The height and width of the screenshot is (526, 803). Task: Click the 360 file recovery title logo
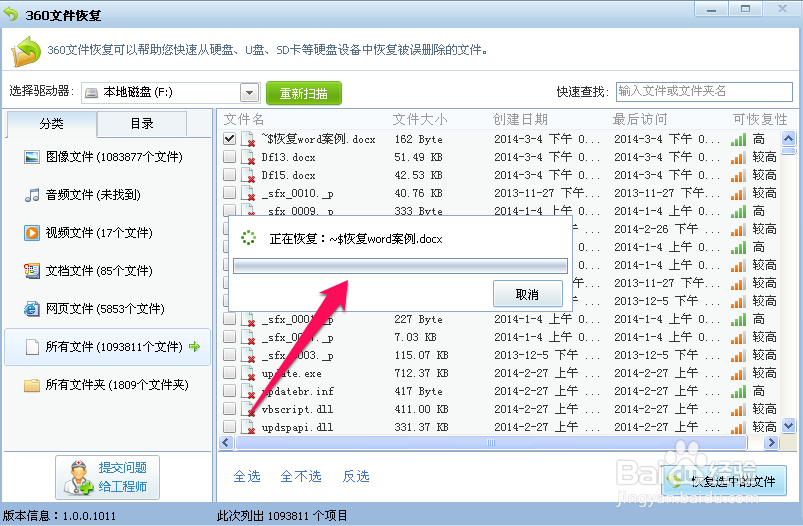pyautogui.click(x=10, y=14)
